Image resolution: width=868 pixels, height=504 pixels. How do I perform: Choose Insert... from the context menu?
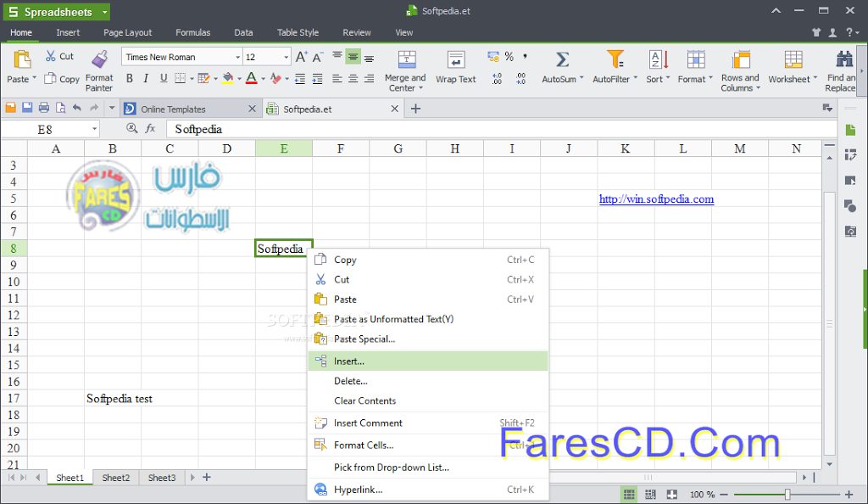coord(428,361)
